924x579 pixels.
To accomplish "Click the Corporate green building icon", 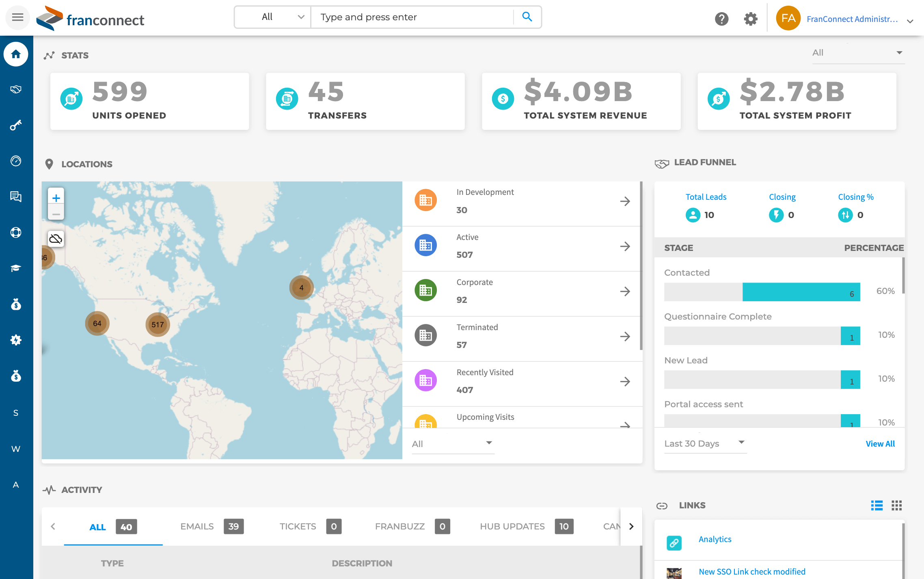I will point(425,290).
